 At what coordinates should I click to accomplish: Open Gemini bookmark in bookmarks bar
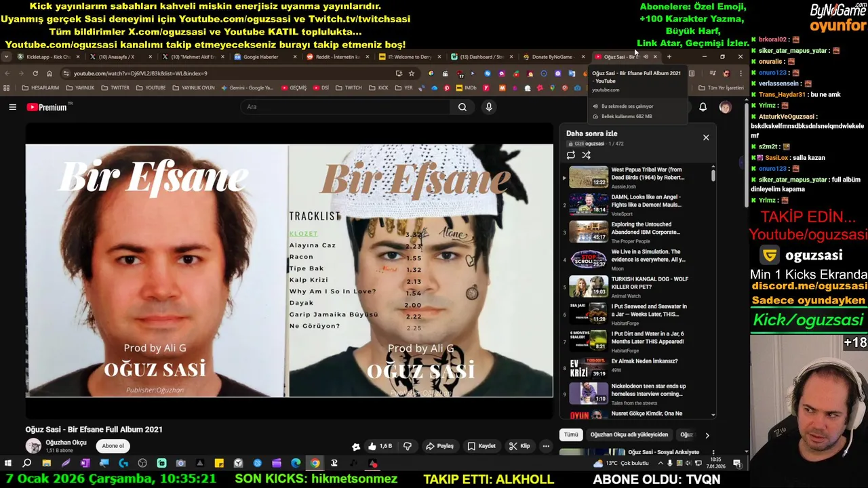[x=246, y=88]
